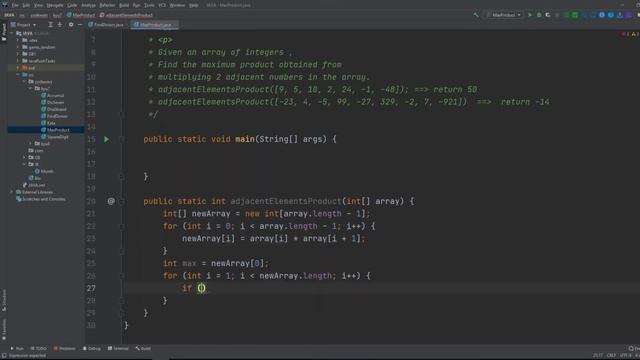Open the Problems tool window button
Screen dimensions: 640x360
pyautogui.click(x=64, y=349)
